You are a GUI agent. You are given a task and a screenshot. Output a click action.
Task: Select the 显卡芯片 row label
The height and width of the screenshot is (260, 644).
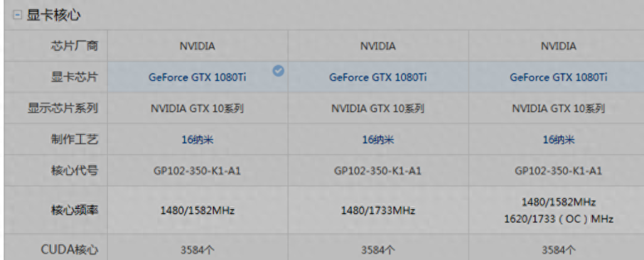(x=78, y=77)
